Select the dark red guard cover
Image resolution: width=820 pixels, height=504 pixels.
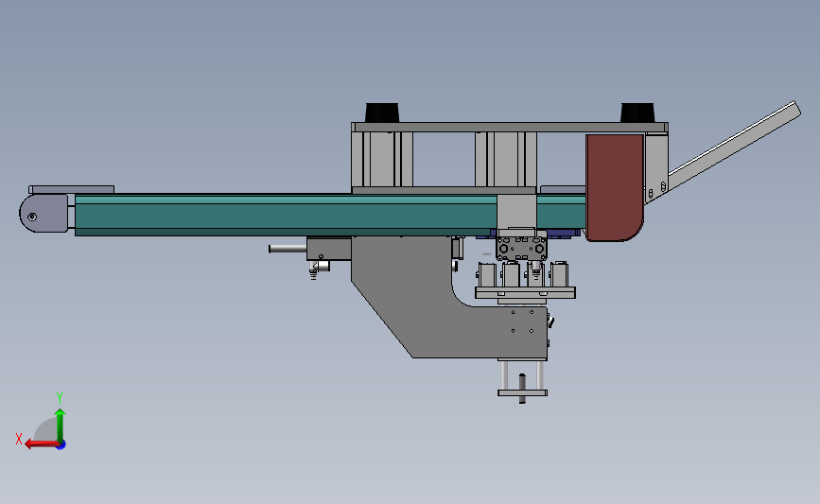pyautogui.click(x=615, y=187)
